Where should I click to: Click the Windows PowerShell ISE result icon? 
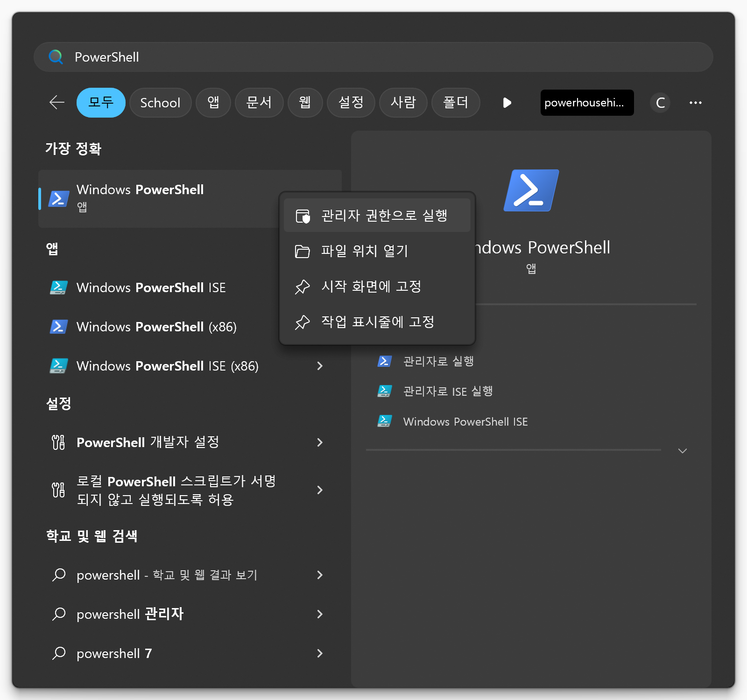coord(59,287)
